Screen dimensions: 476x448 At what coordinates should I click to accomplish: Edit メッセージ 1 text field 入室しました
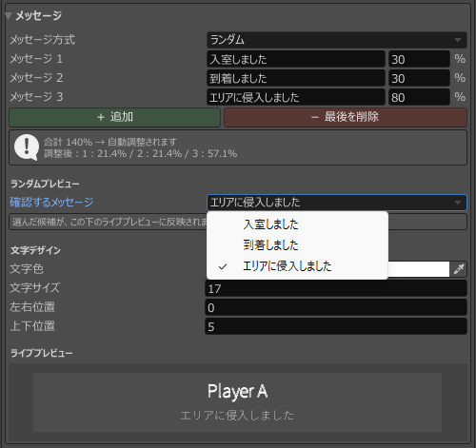pyautogui.click(x=296, y=59)
